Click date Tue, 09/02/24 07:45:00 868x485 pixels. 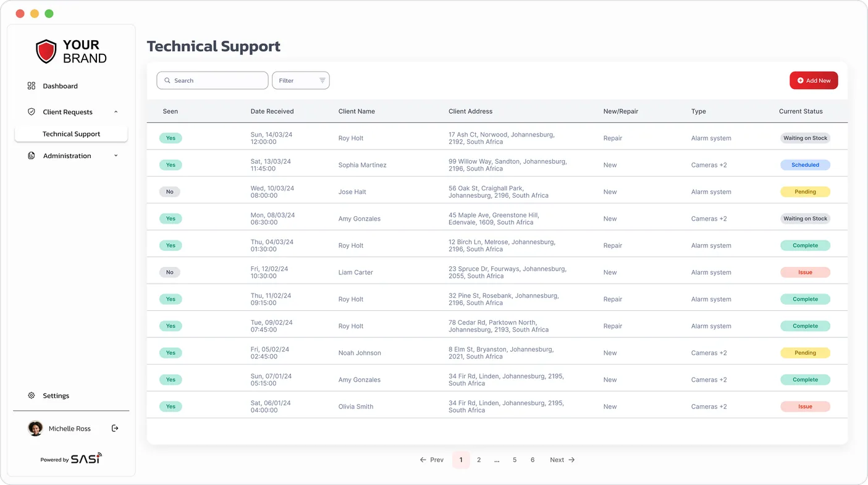[x=271, y=326]
